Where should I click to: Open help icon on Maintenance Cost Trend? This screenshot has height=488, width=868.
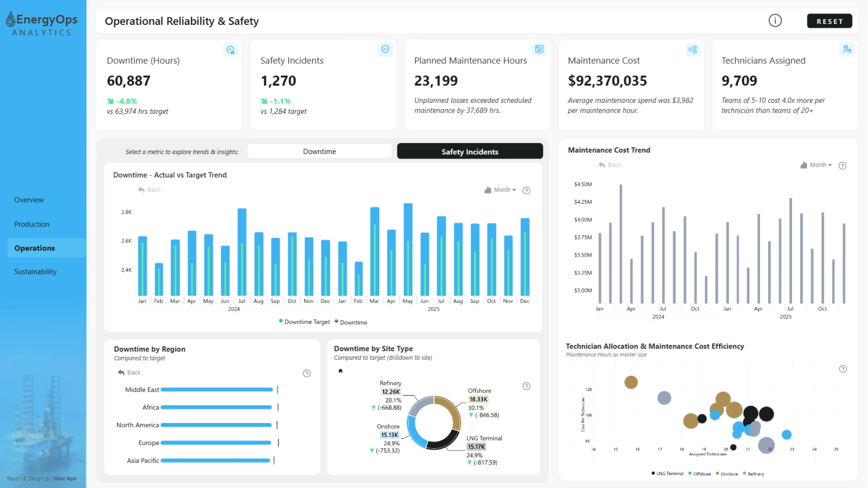pos(842,166)
